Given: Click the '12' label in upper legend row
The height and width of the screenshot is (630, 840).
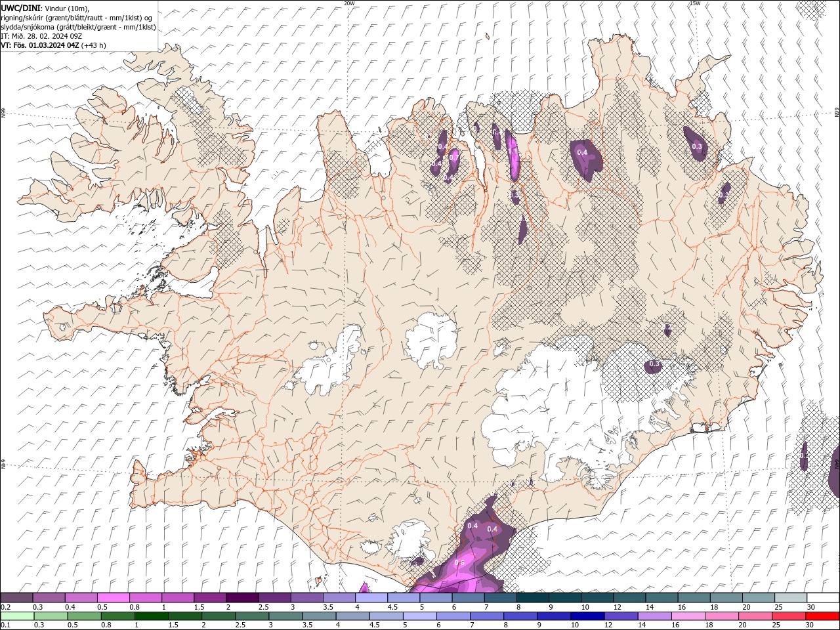Looking at the screenshot, I should click(617, 607).
